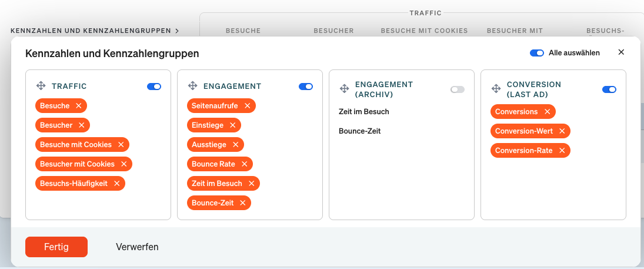Remove Besuchs-Häufigkeit chip via X icon
The height and width of the screenshot is (269, 644).
coord(117,184)
